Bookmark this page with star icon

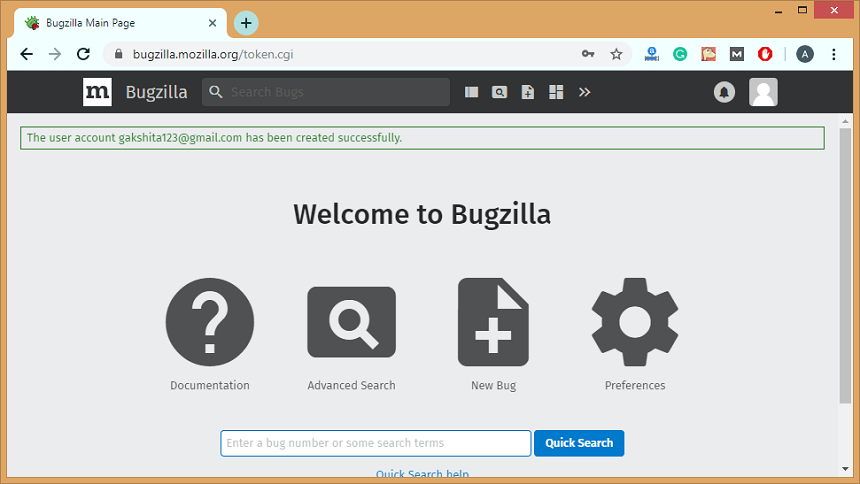click(616, 54)
